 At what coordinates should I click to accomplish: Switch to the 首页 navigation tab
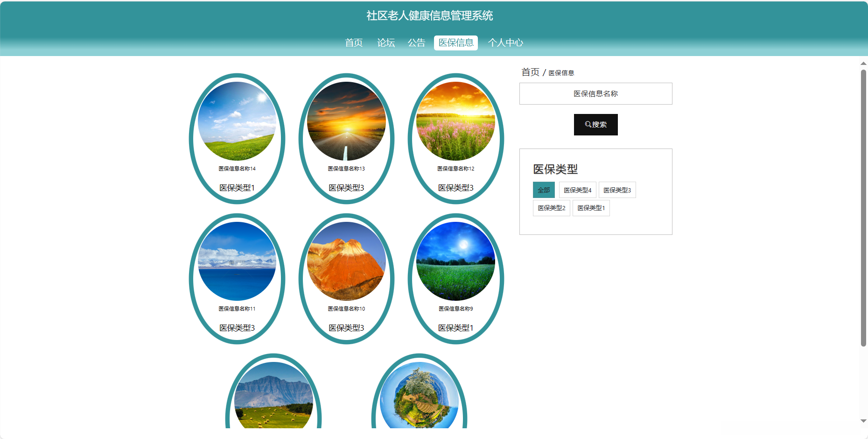point(354,42)
